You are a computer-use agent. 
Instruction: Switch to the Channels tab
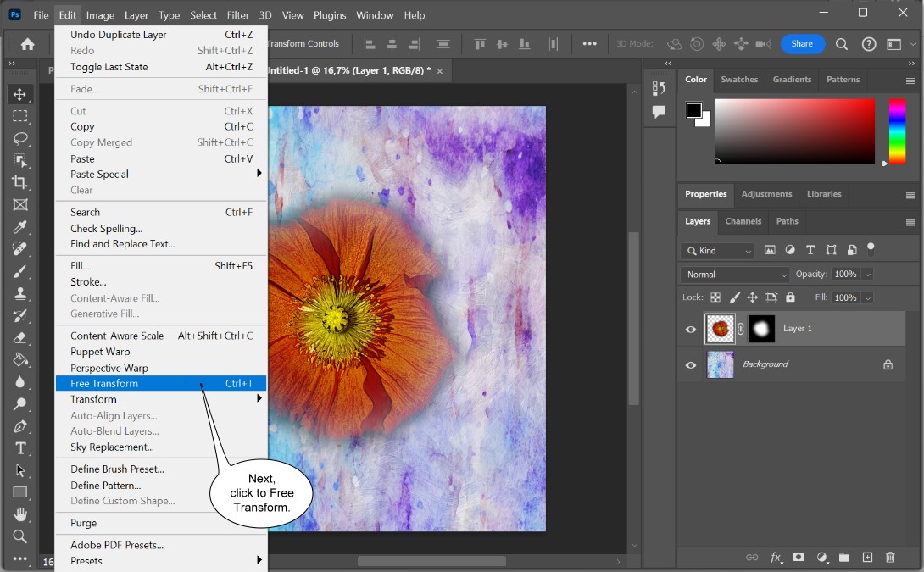pos(743,221)
